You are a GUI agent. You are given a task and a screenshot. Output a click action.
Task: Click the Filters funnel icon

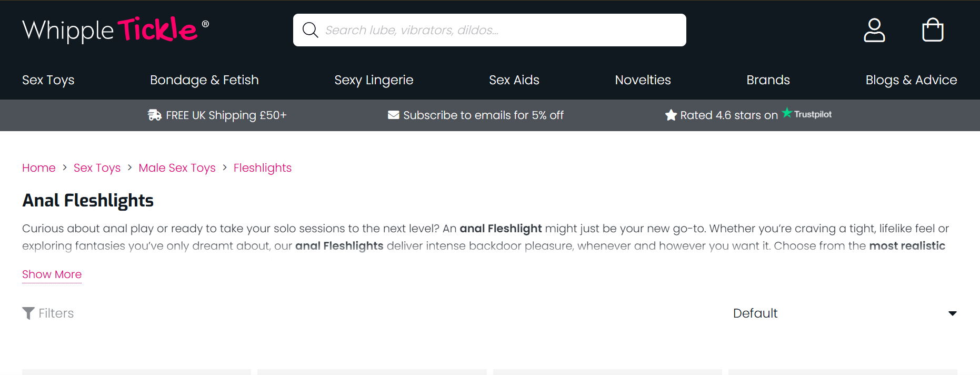(28, 313)
